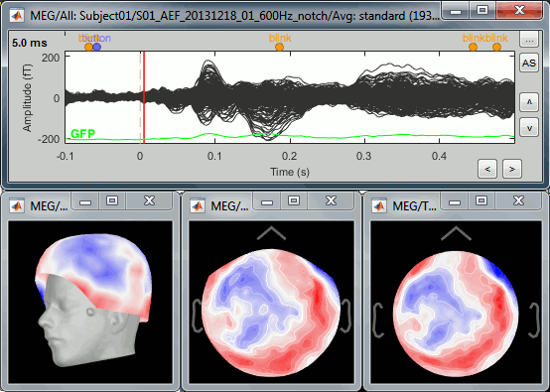
Task: Toggle the AS auto-scale button
Action: 529,64
